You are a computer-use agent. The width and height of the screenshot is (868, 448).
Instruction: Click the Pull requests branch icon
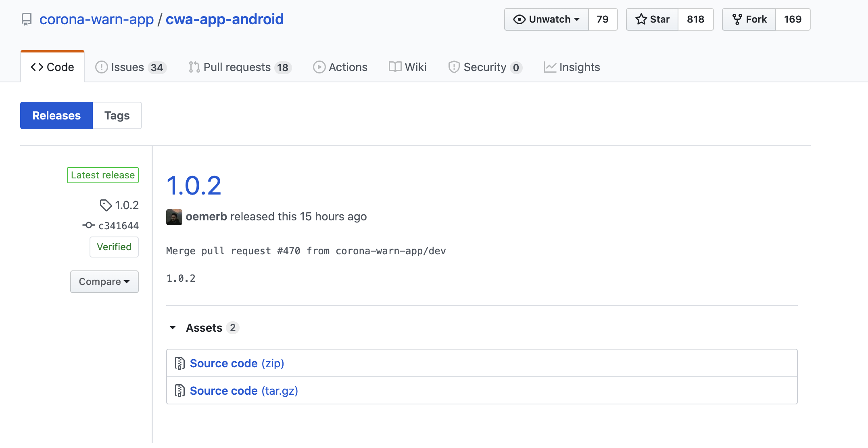(194, 67)
